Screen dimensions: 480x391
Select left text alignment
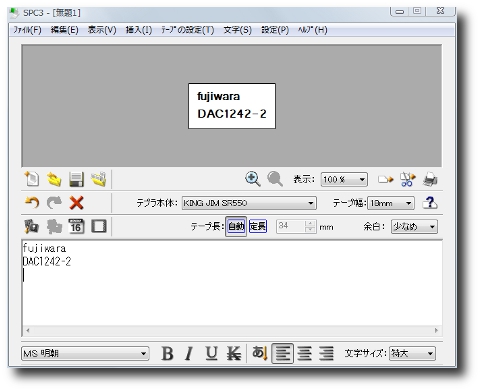283,353
